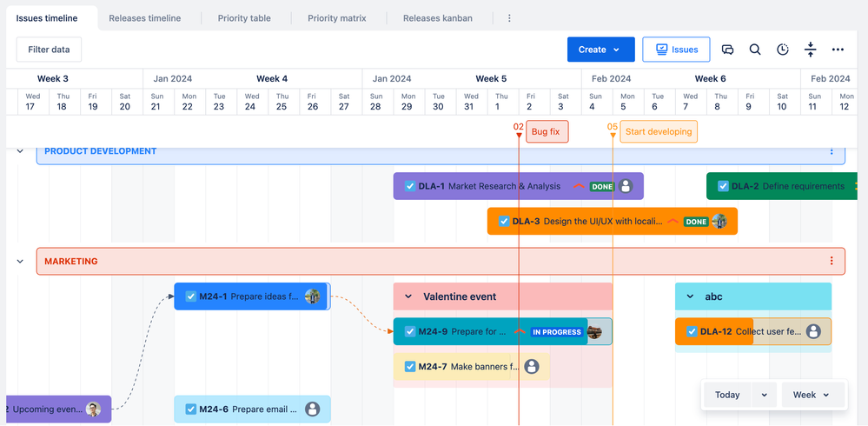868x426 pixels.
Task: Click the IN PROGRESS badge on M24-9
Action: (x=557, y=332)
